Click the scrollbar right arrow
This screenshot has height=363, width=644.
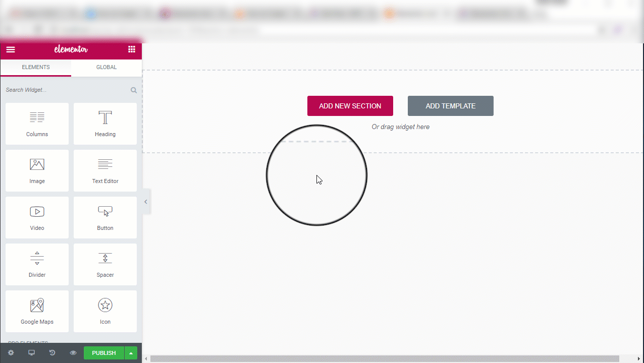639,358
